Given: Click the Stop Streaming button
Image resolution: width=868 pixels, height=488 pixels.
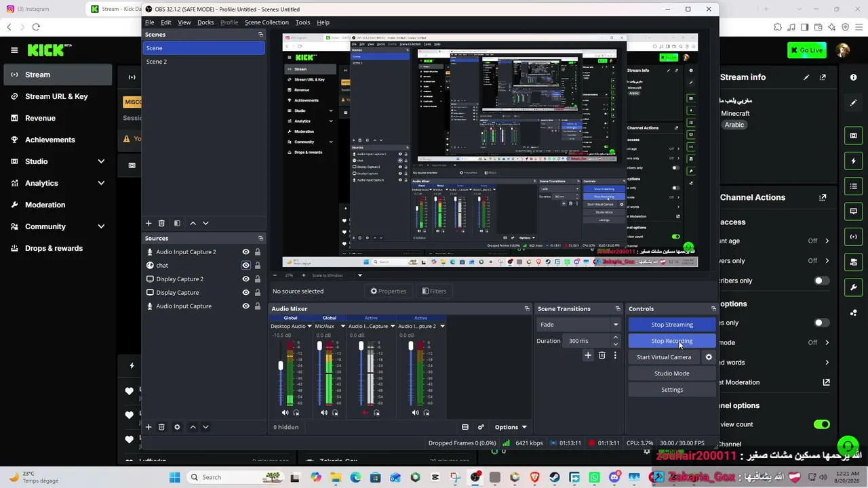Looking at the screenshot, I should [x=672, y=325].
